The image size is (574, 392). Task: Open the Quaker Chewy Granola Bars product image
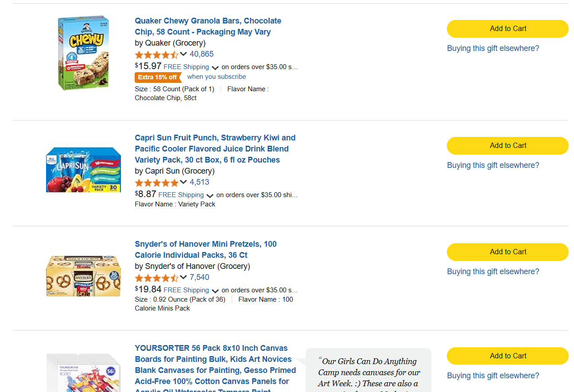[x=83, y=53]
